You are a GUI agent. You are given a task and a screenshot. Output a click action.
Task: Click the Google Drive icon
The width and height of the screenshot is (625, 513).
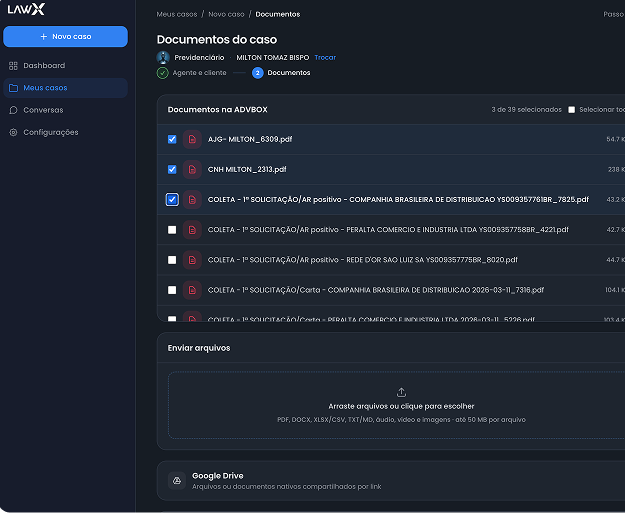pos(177,481)
